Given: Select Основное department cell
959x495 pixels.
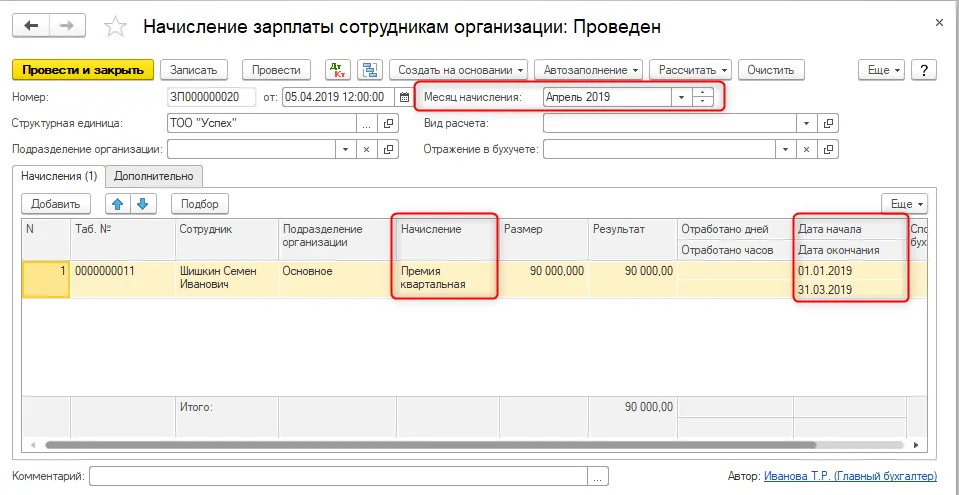Looking at the screenshot, I should coord(338,278).
